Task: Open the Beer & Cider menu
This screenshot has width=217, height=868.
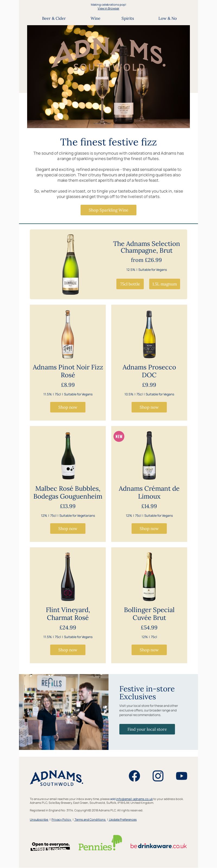Action: [54, 18]
